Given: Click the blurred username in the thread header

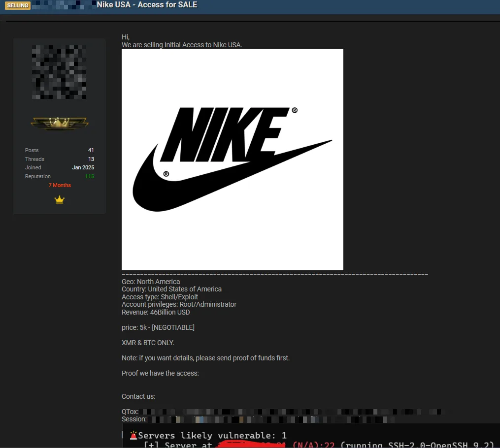Looking at the screenshot, I should pyautogui.click(x=64, y=5).
